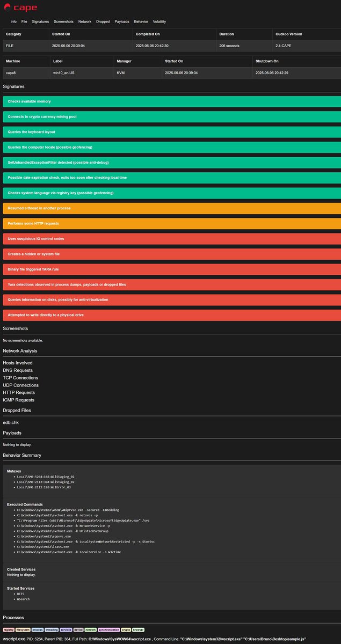Image resolution: width=341 pixels, height=644 pixels.
Task: Open UDP Connections section
Action: [x=21, y=385]
